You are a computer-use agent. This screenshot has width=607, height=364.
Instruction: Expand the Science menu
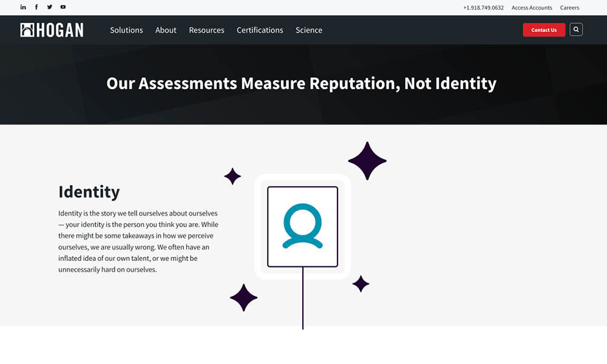click(309, 30)
